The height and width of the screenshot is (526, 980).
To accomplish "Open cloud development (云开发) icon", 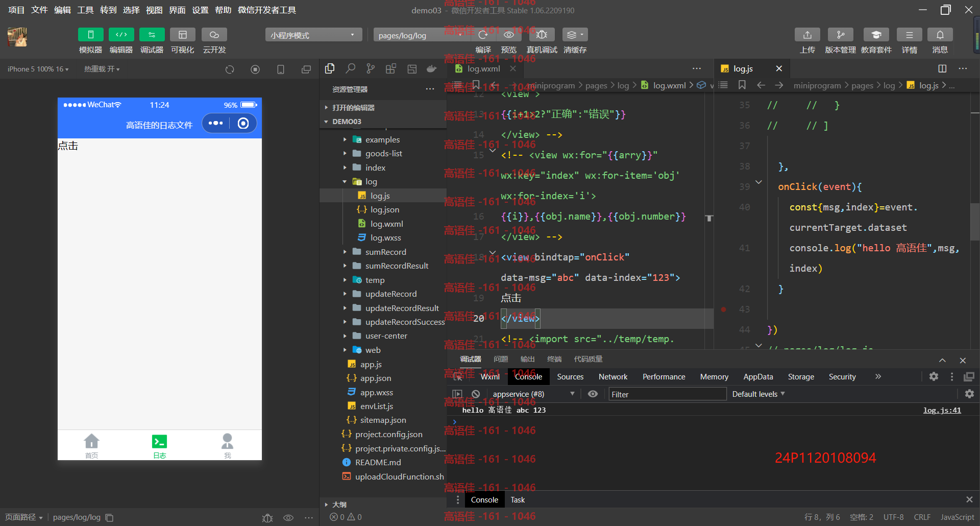I will click(214, 35).
